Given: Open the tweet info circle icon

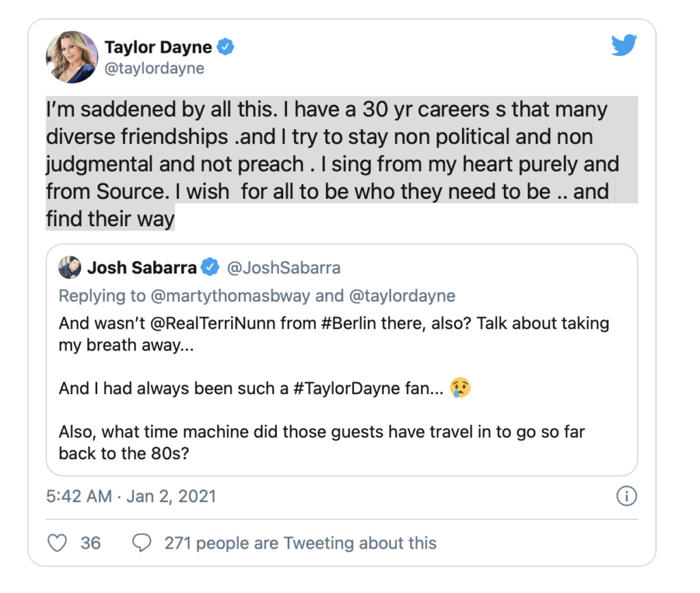Looking at the screenshot, I should [626, 496].
